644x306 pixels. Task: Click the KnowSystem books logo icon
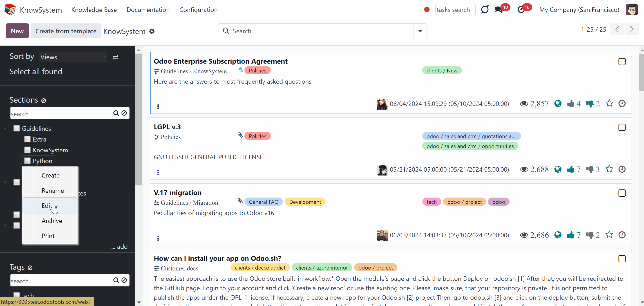pyautogui.click(x=10, y=9)
